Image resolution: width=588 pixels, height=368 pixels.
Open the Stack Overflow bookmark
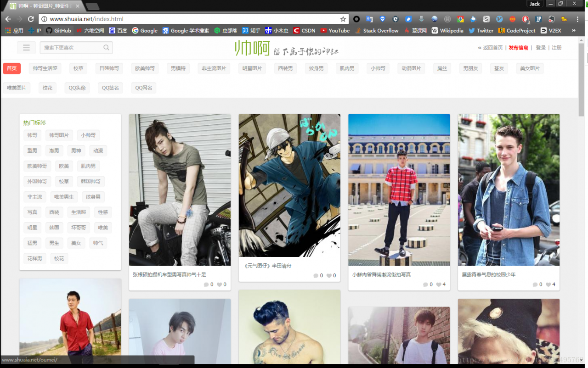tap(377, 31)
